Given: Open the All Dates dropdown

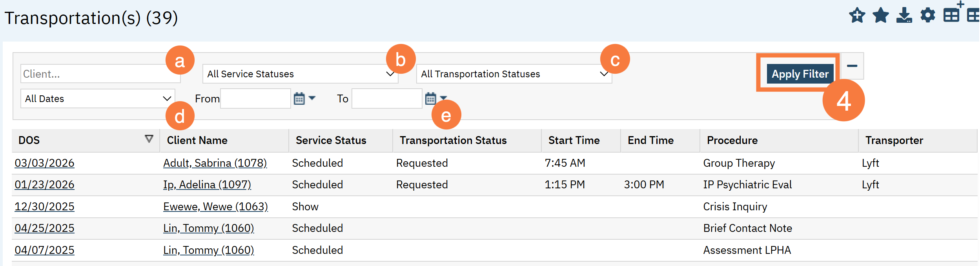Looking at the screenshot, I should pos(98,99).
